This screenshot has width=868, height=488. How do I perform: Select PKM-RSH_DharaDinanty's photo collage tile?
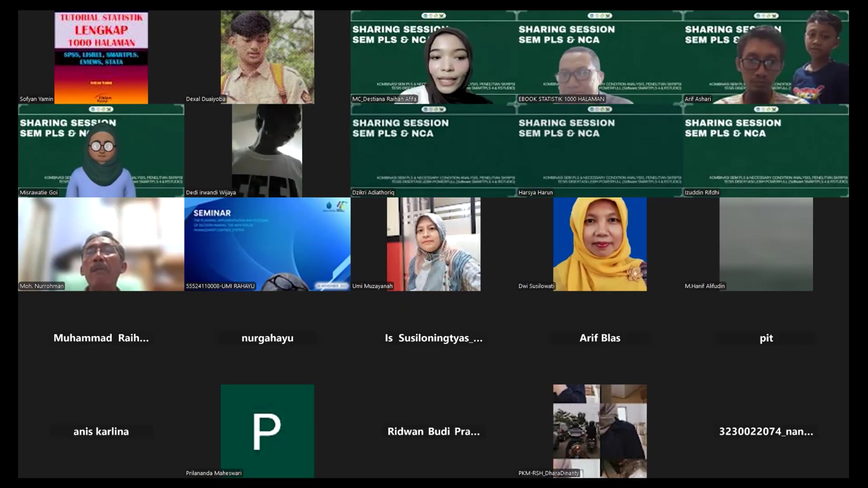pyautogui.click(x=599, y=431)
